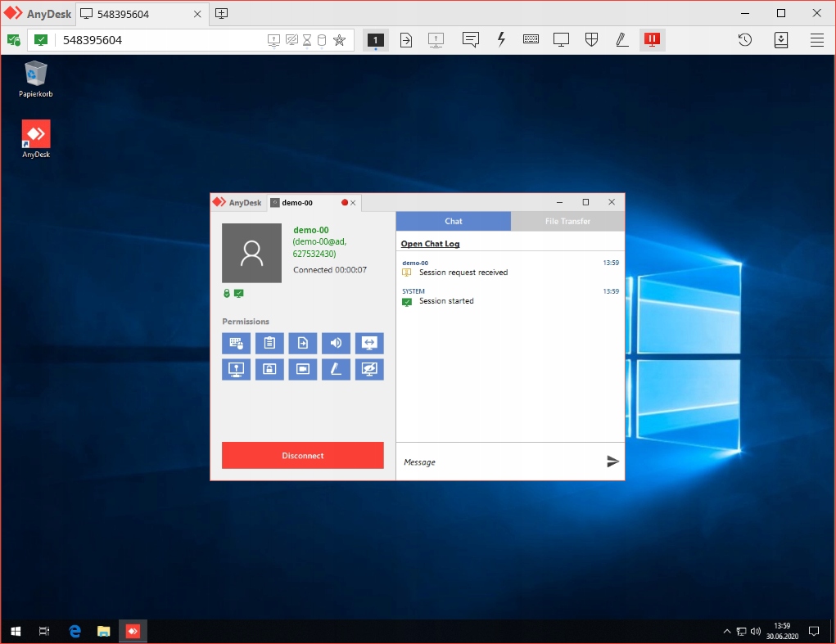
Task: Open the address book download icon menu
Action: [x=780, y=39]
